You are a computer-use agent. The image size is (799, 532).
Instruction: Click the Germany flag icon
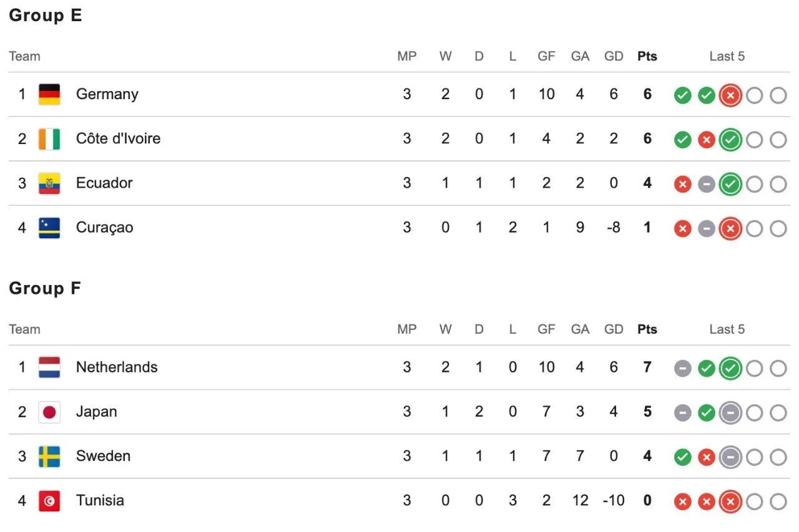click(x=49, y=94)
